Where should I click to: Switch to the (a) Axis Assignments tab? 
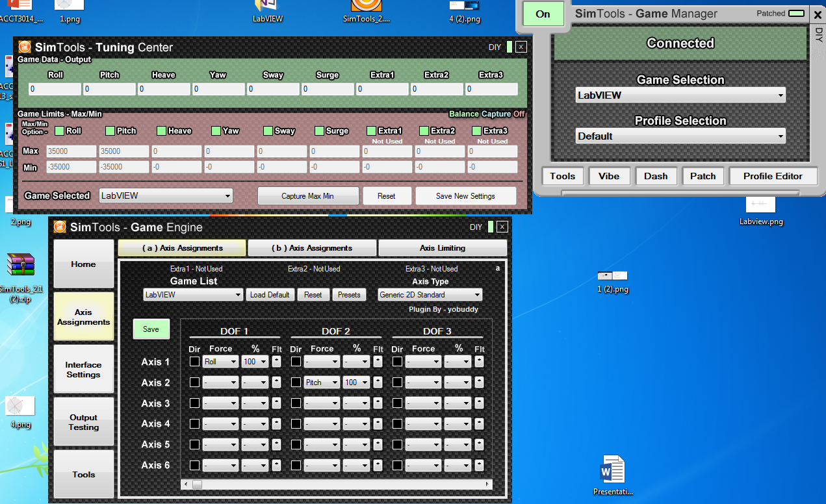coord(182,248)
